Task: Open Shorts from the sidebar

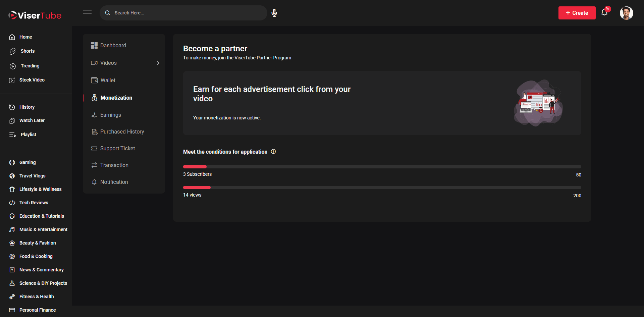Action: pos(28,51)
